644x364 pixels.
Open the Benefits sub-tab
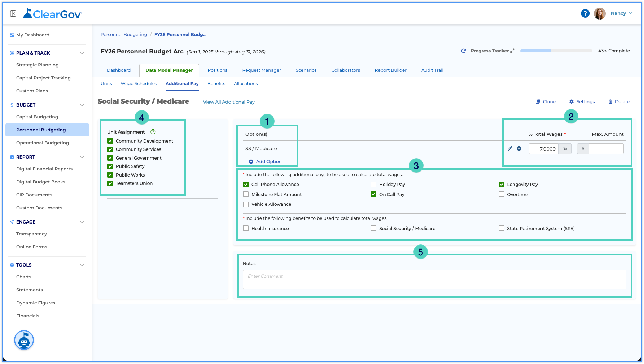pos(216,84)
